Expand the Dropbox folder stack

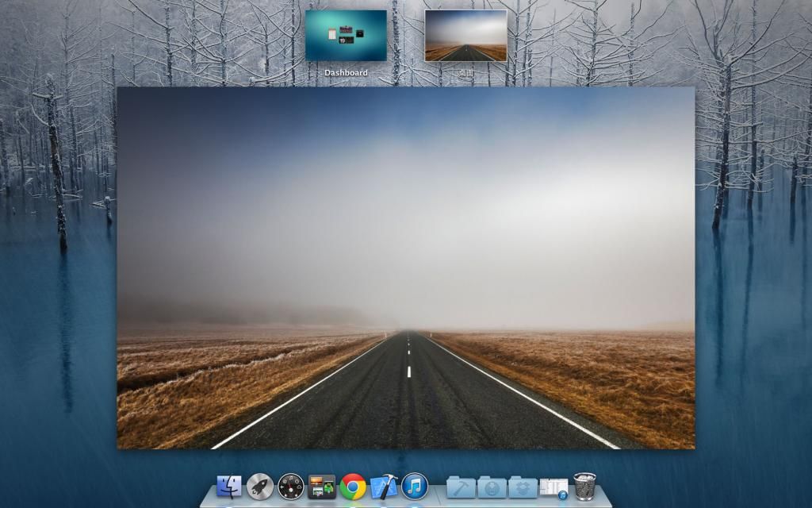pos(523,487)
